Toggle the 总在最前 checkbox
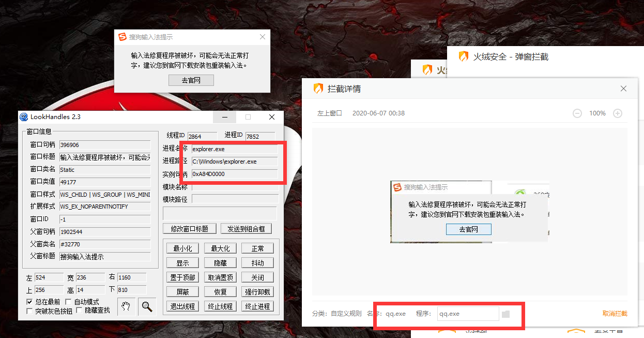This screenshot has width=644, height=338. 29,302
